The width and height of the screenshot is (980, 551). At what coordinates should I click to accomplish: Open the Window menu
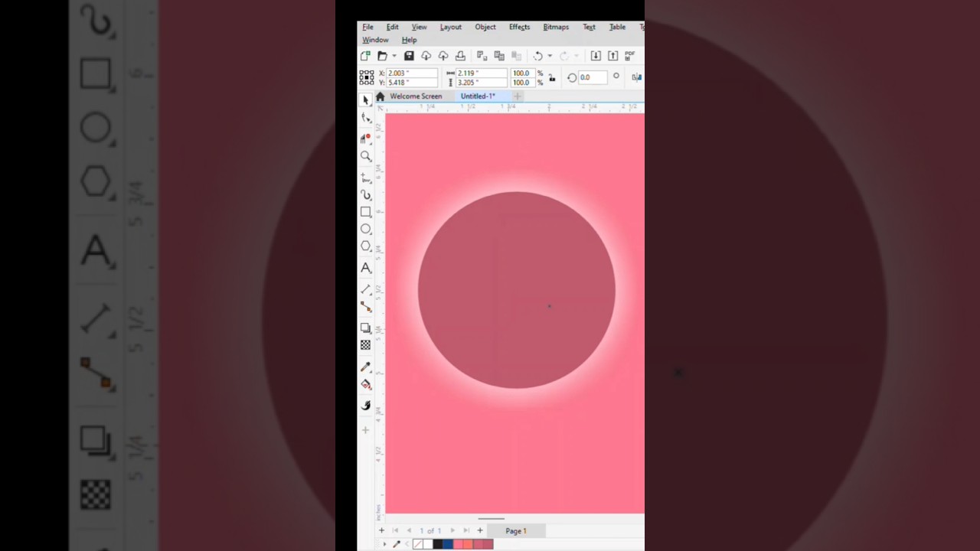pyautogui.click(x=375, y=40)
